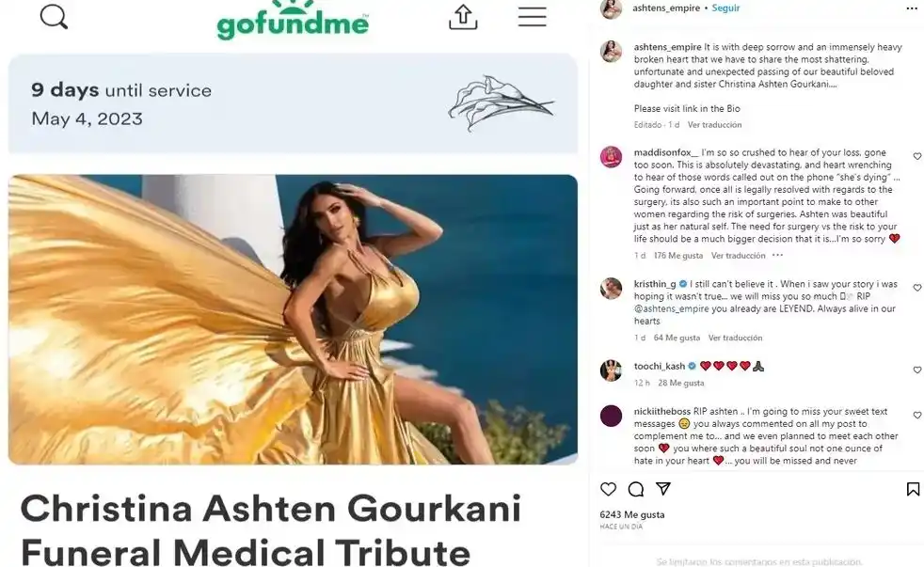This screenshot has width=924, height=567.
Task: Like kristhin_g's comment
Action: pos(916,288)
